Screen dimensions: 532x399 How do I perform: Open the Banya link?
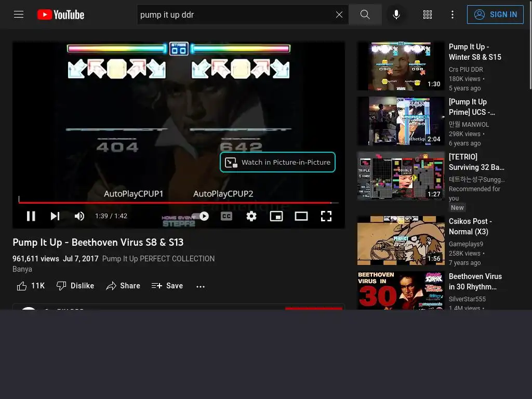[x=22, y=269]
